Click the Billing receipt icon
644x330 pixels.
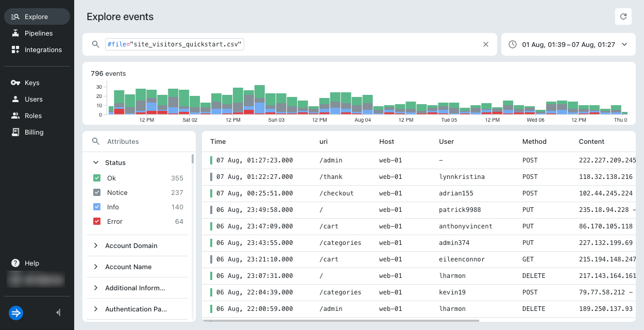(x=15, y=132)
